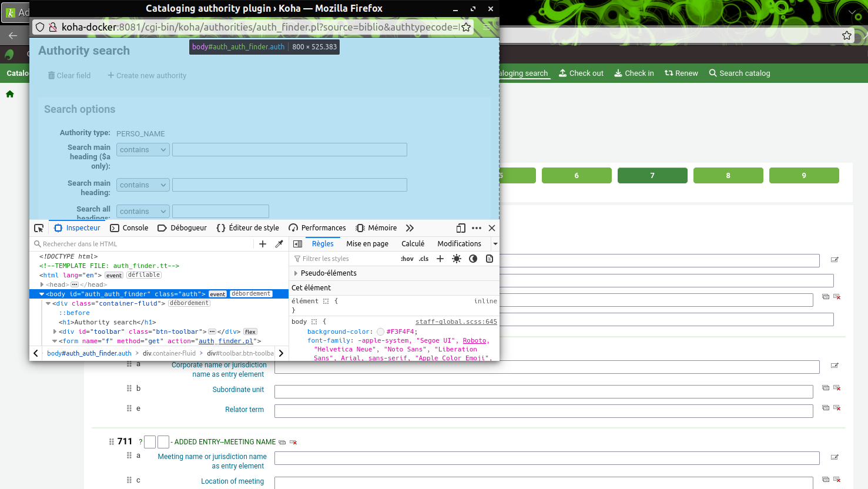Click the eyedropper color picker icon
Image resolution: width=868 pixels, height=489 pixels.
click(279, 244)
